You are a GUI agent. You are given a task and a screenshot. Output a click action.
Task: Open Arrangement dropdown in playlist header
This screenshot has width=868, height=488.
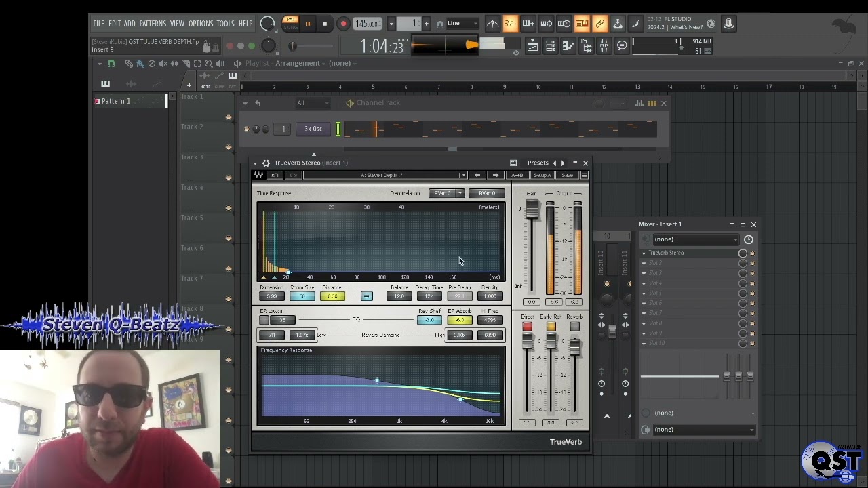pos(300,63)
